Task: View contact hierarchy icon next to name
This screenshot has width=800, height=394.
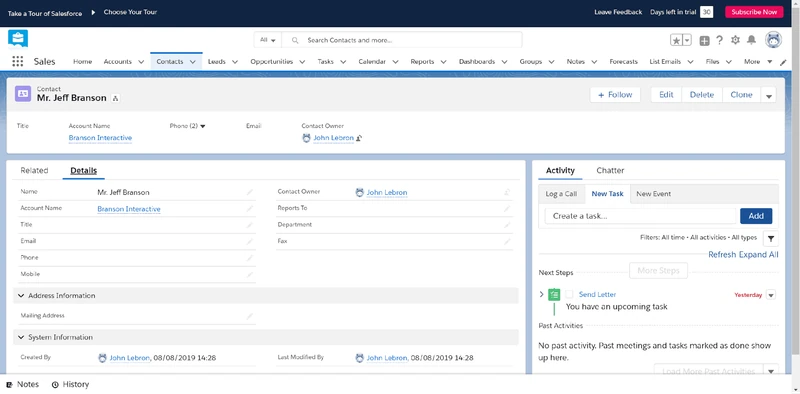Action: point(115,98)
